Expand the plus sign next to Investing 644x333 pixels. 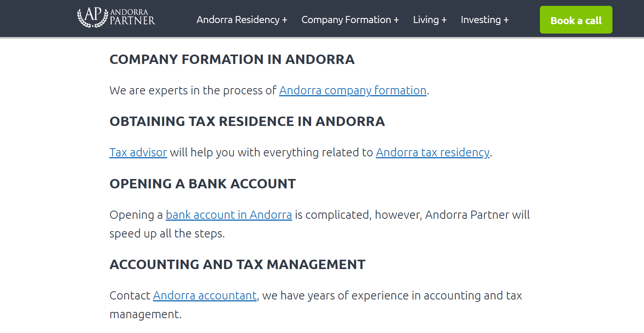(506, 20)
